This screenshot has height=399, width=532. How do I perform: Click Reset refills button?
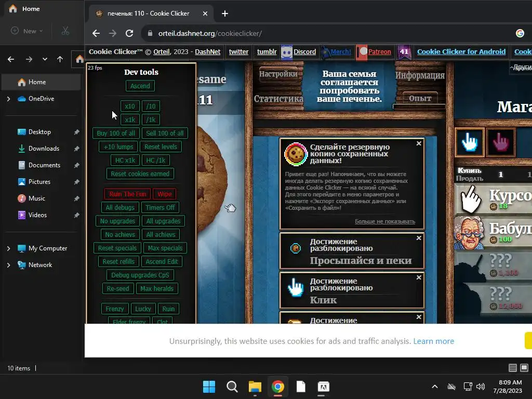[x=118, y=262]
